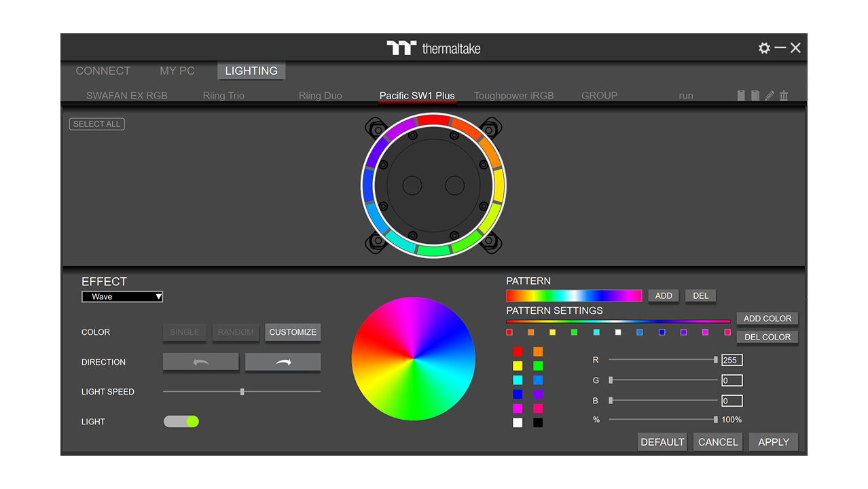Click the SELECT ALL button
The width and height of the screenshot is (868, 489).
point(97,124)
